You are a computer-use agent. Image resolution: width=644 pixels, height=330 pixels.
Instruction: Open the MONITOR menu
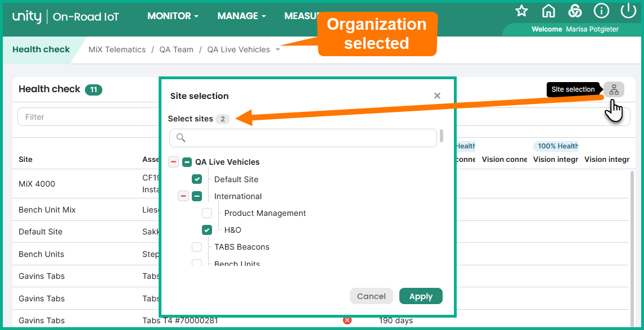173,16
